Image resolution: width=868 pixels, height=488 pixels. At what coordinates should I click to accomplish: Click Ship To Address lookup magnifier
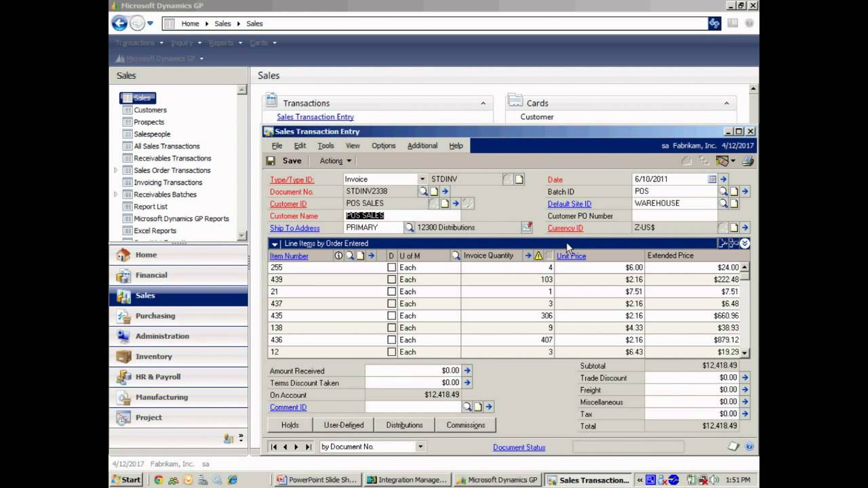point(410,228)
